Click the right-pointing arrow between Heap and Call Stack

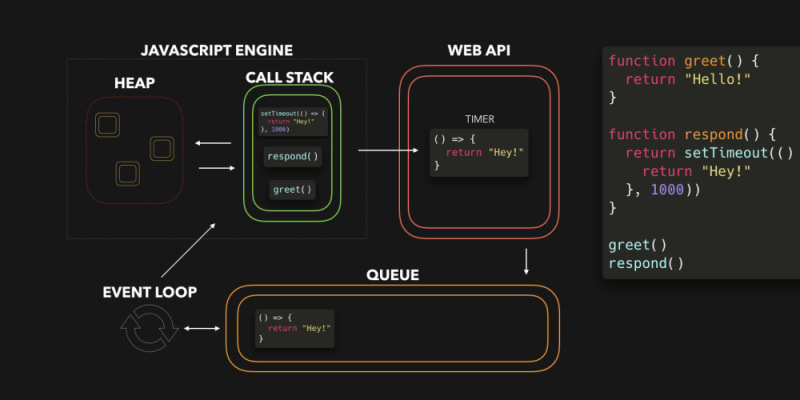pyautogui.click(x=212, y=168)
